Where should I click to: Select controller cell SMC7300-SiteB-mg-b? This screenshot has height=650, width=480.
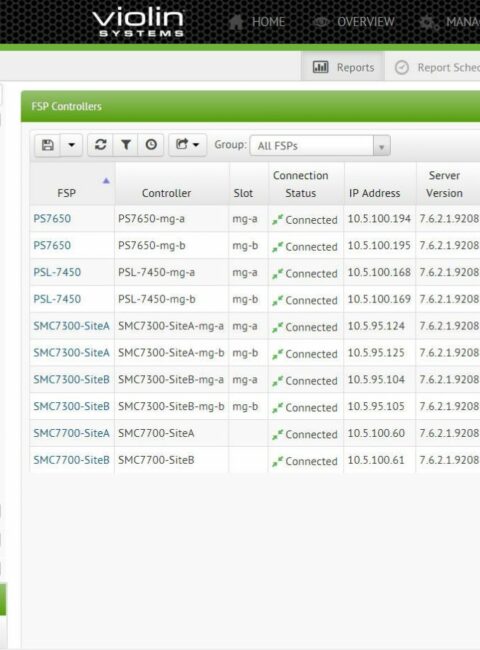(171, 406)
